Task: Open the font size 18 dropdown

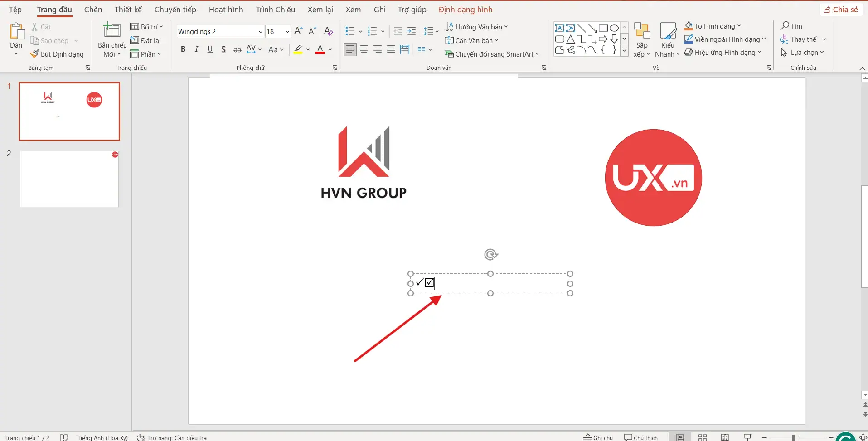Action: click(287, 31)
